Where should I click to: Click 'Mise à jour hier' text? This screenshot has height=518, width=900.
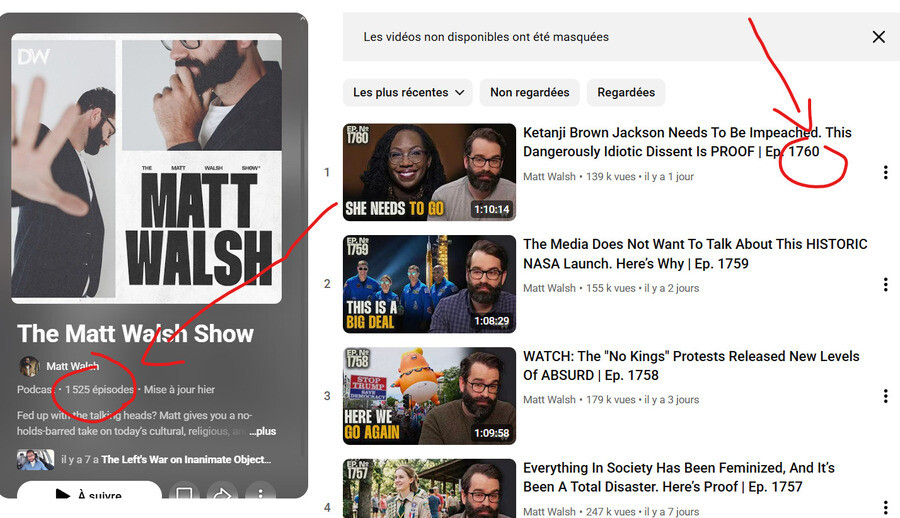point(179,389)
